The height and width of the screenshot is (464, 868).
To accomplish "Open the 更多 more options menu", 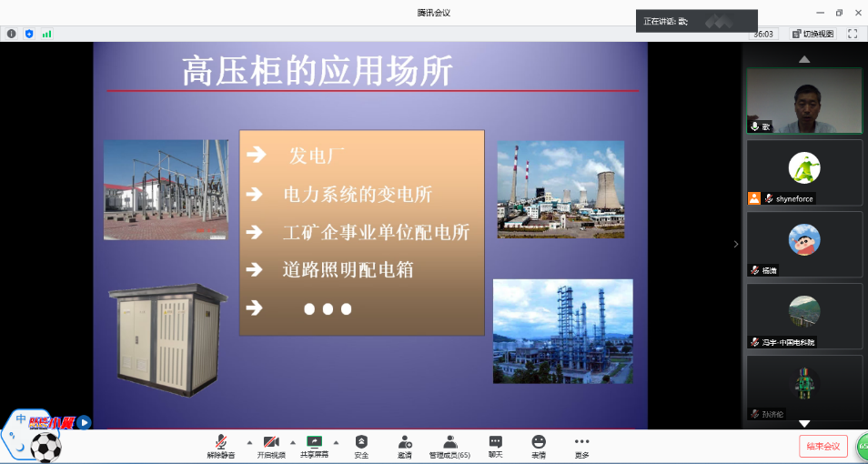I will [x=581, y=445].
